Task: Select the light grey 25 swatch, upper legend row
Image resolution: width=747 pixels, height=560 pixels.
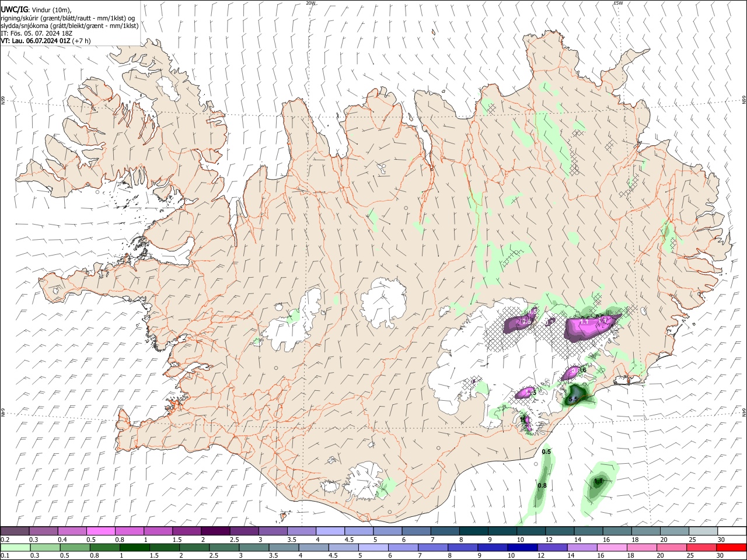Action: [x=703, y=531]
